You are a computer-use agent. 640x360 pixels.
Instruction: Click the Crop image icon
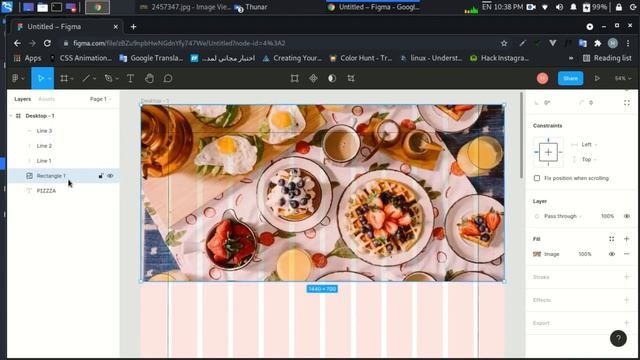pyautogui.click(x=351, y=78)
